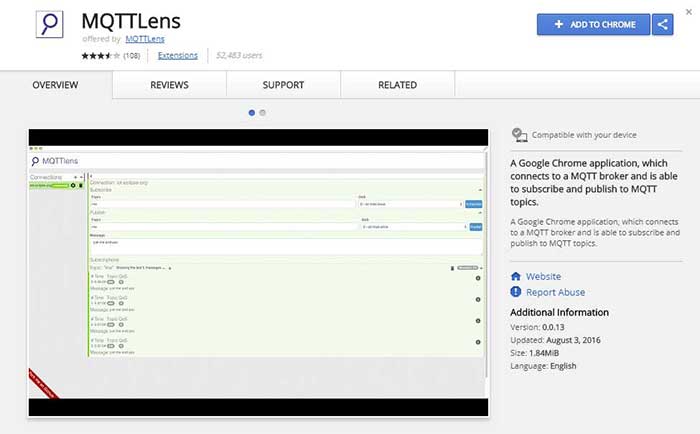Click the Compatible with your device text
700x434 pixels.
click(584, 135)
